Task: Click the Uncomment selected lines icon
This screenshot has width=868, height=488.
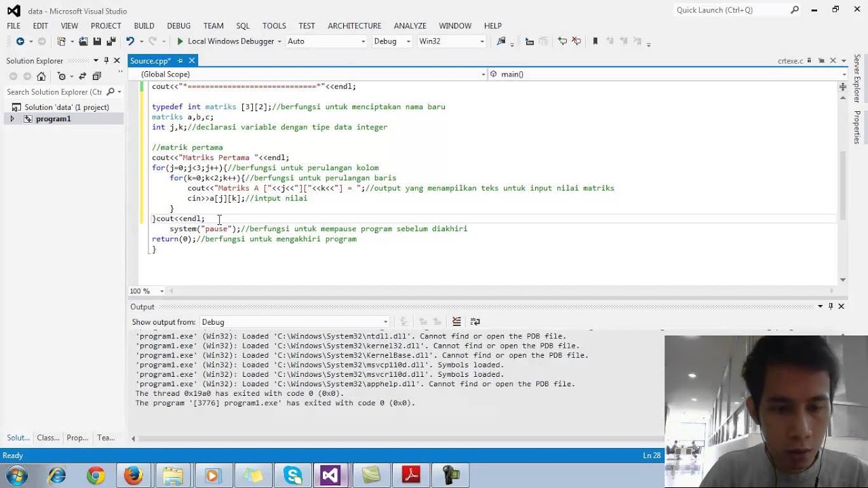Action: click(x=576, y=41)
